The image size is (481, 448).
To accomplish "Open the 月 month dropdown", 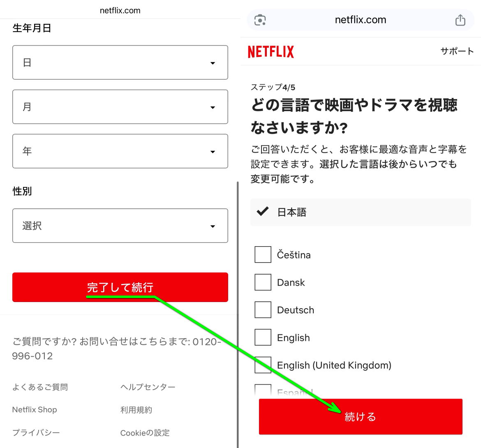I will 120,107.
